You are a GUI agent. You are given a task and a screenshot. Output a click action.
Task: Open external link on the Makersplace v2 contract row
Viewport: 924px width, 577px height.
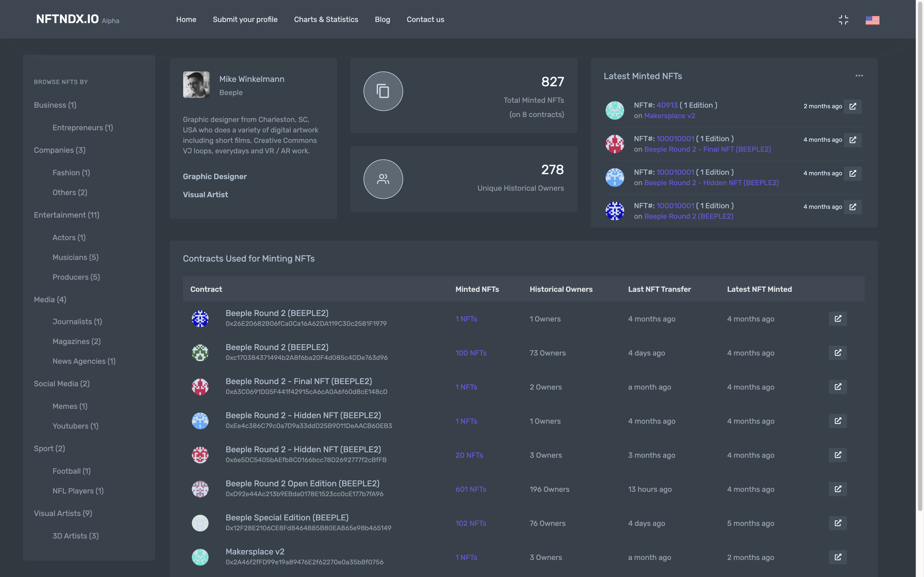pos(838,557)
